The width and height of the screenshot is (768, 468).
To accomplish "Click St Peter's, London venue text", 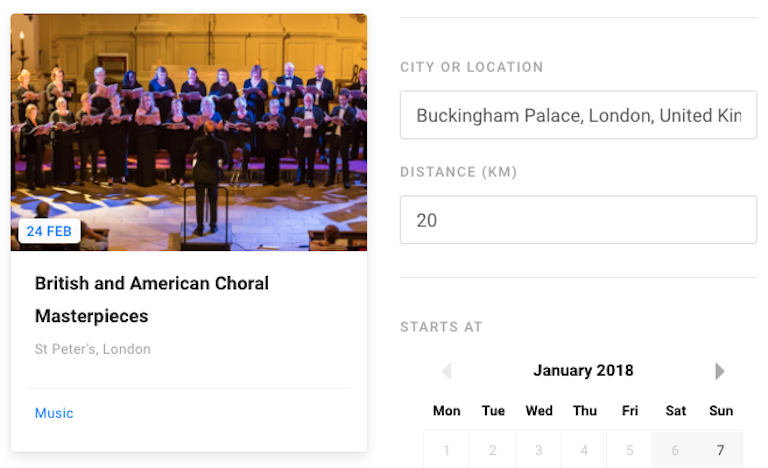I will point(93,349).
